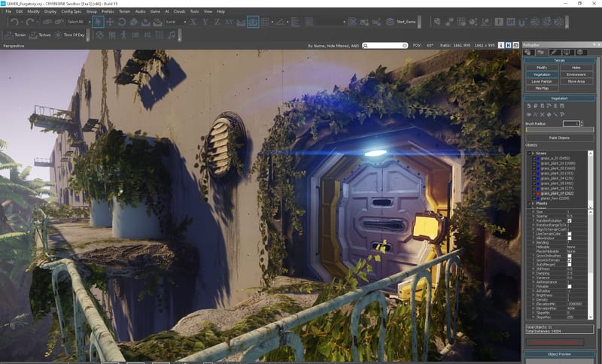The height and width of the screenshot is (364, 602).
Task: Toggle the 'i' display info viewport icon
Action: click(500, 45)
